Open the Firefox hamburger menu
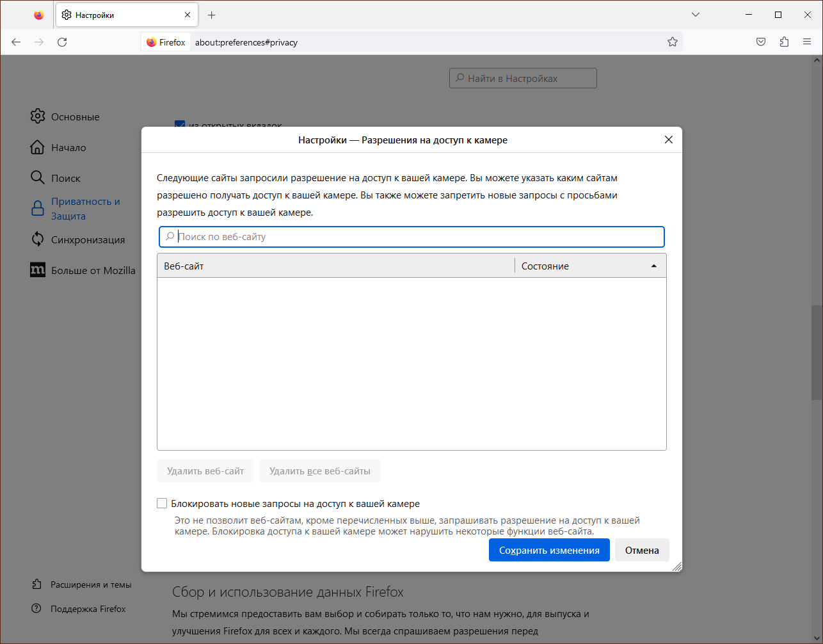823x644 pixels. pyautogui.click(x=807, y=42)
